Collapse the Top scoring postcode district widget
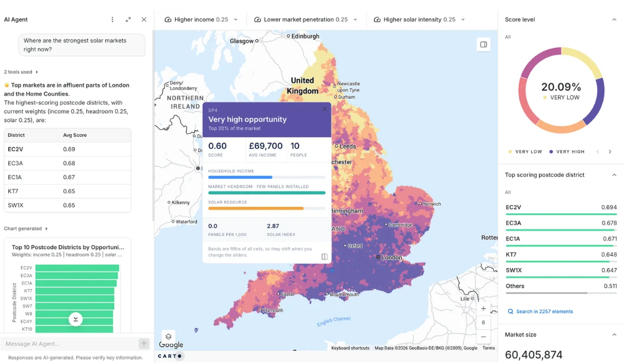The image size is (624, 364). (x=614, y=175)
